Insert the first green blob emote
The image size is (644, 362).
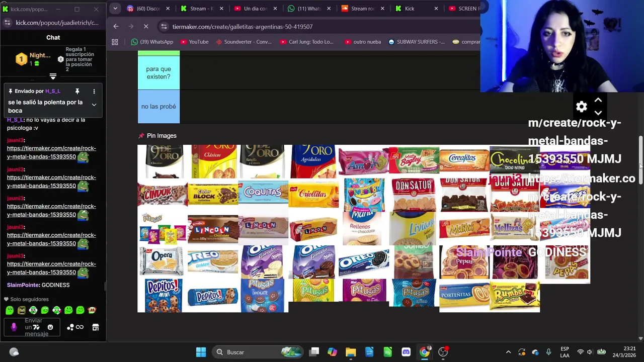coord(10,310)
